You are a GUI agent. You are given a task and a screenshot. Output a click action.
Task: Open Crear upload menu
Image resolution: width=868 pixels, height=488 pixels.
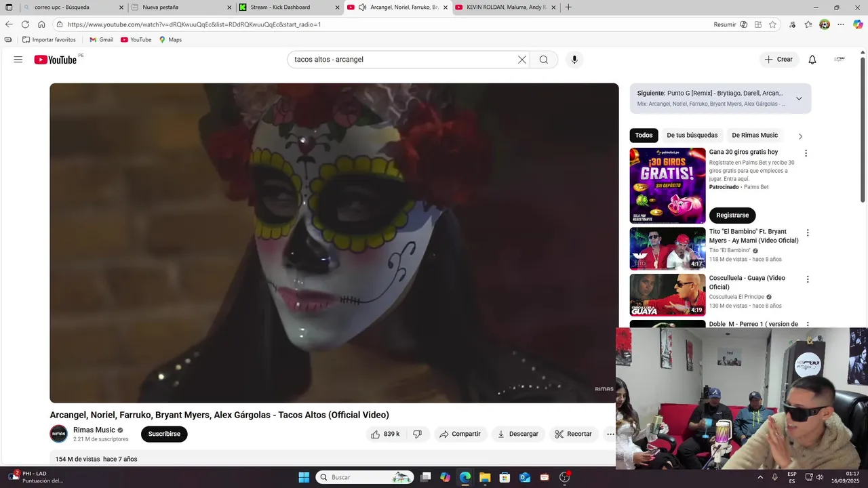[x=778, y=60]
